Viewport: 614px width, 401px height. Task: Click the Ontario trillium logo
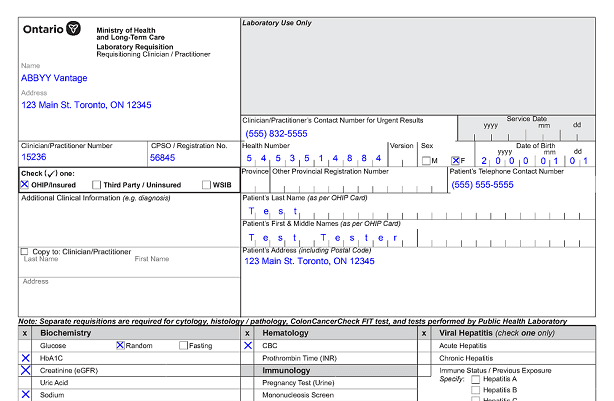[74, 30]
